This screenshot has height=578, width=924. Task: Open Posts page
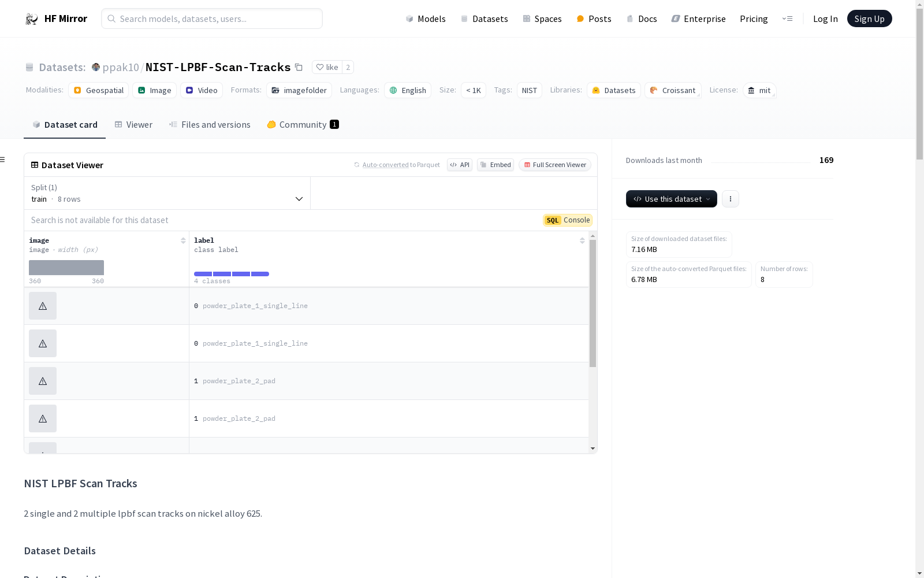(x=594, y=18)
